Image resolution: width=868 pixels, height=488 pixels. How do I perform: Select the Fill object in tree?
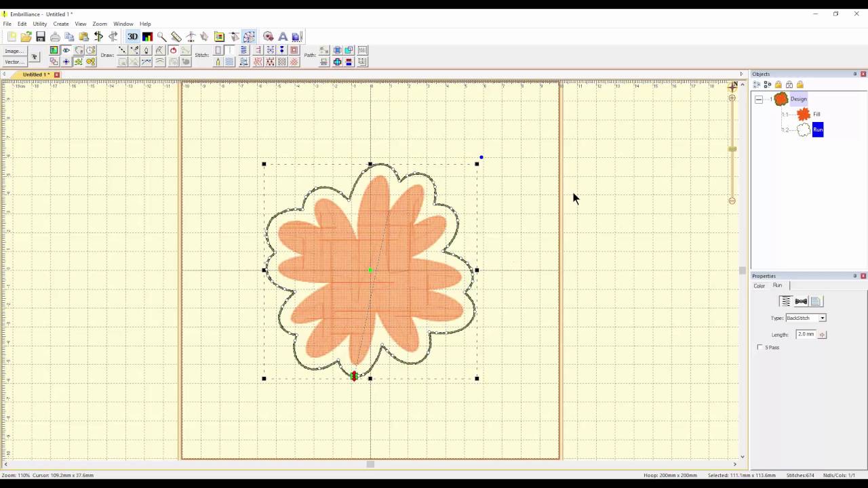(x=816, y=115)
